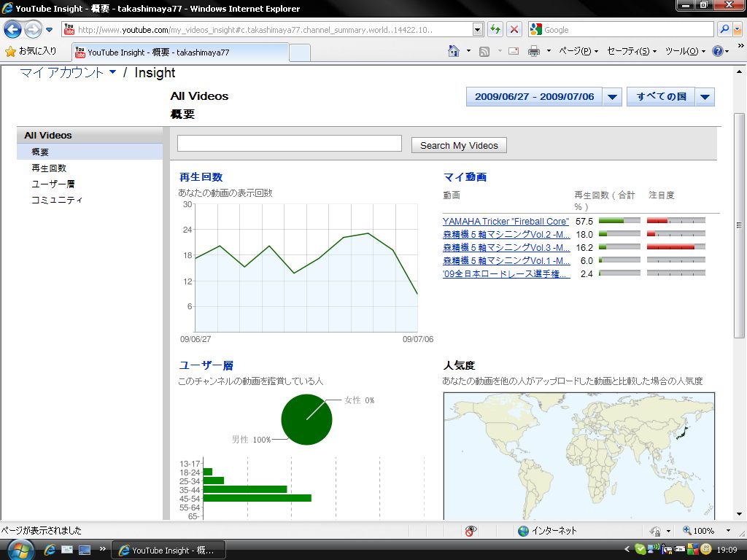Click the video search text field
This screenshot has width=747, height=560.
(289, 144)
